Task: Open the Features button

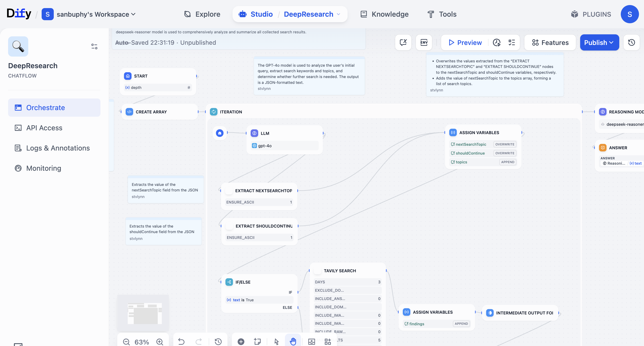Action: click(550, 42)
